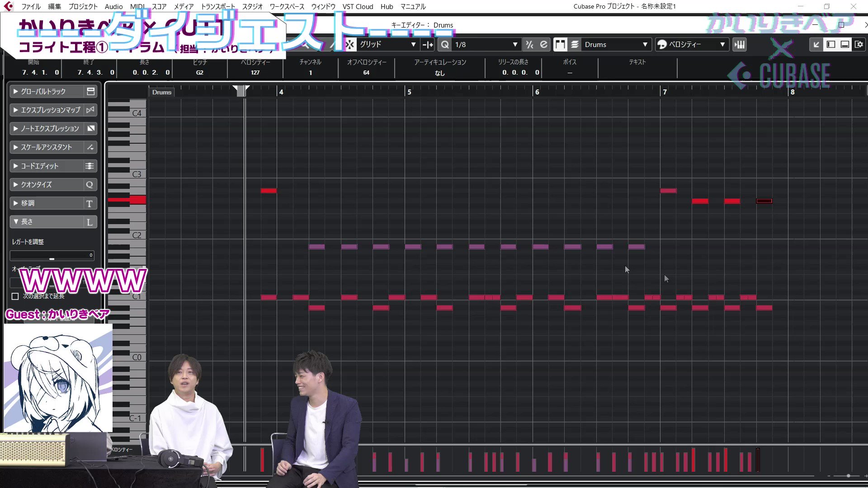Click the C4 piano key

(137, 113)
